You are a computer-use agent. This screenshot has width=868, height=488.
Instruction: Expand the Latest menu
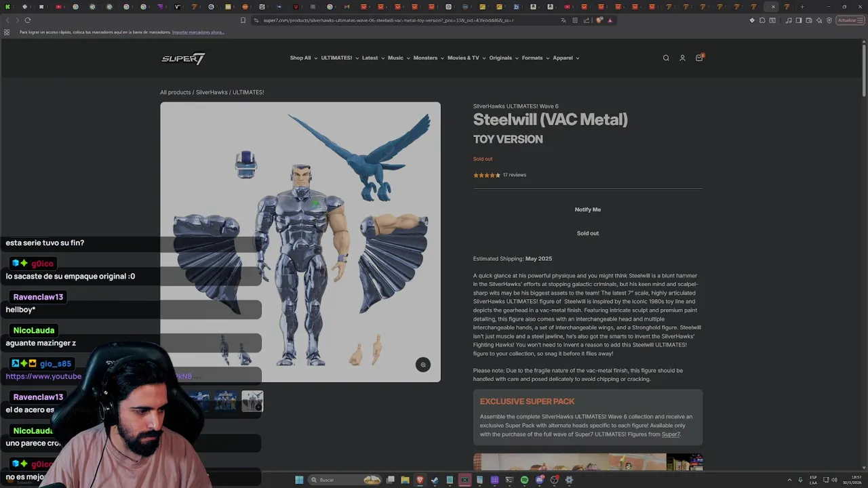click(x=373, y=58)
